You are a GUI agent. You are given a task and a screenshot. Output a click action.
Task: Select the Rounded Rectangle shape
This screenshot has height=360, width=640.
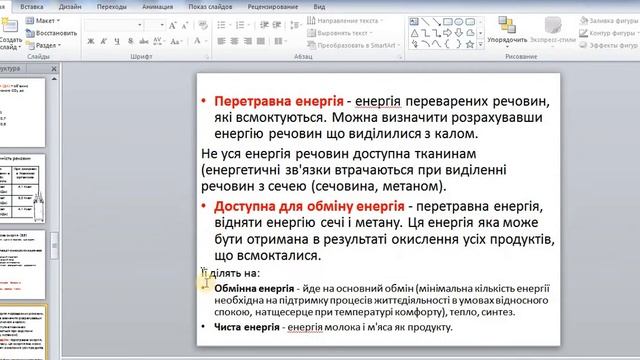click(x=470, y=22)
